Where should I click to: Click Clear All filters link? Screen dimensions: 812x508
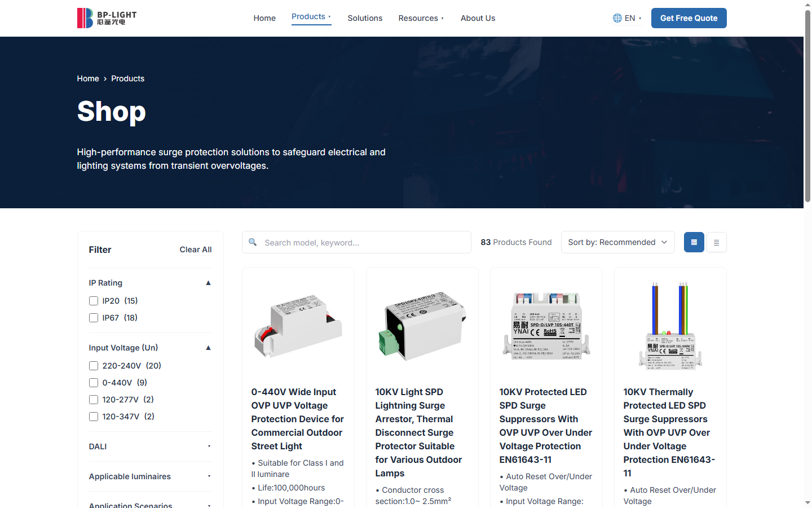click(x=196, y=249)
